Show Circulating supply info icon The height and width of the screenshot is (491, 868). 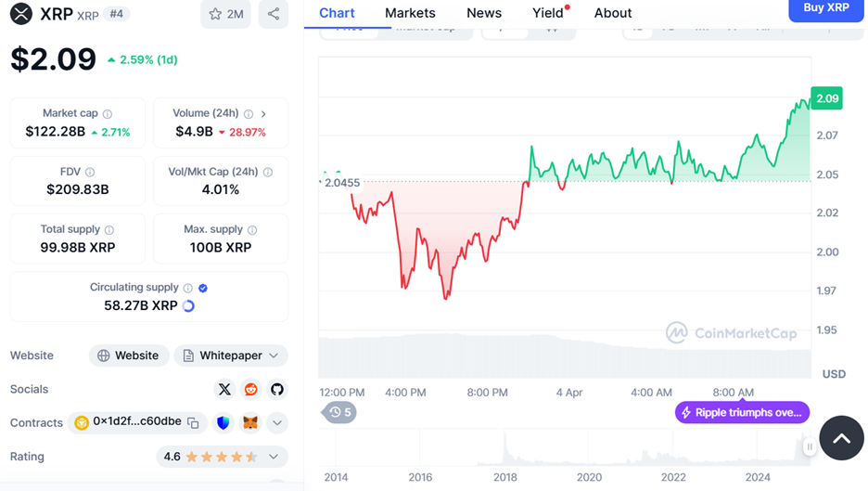(x=188, y=288)
